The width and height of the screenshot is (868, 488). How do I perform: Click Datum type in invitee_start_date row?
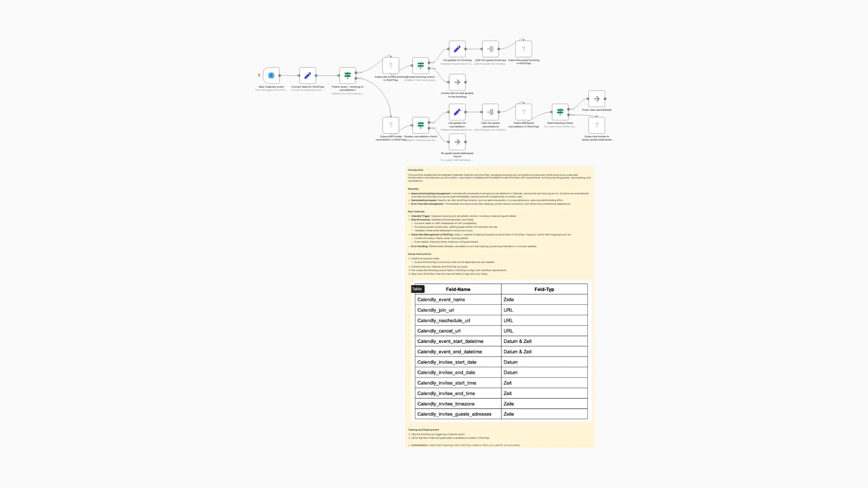point(544,362)
